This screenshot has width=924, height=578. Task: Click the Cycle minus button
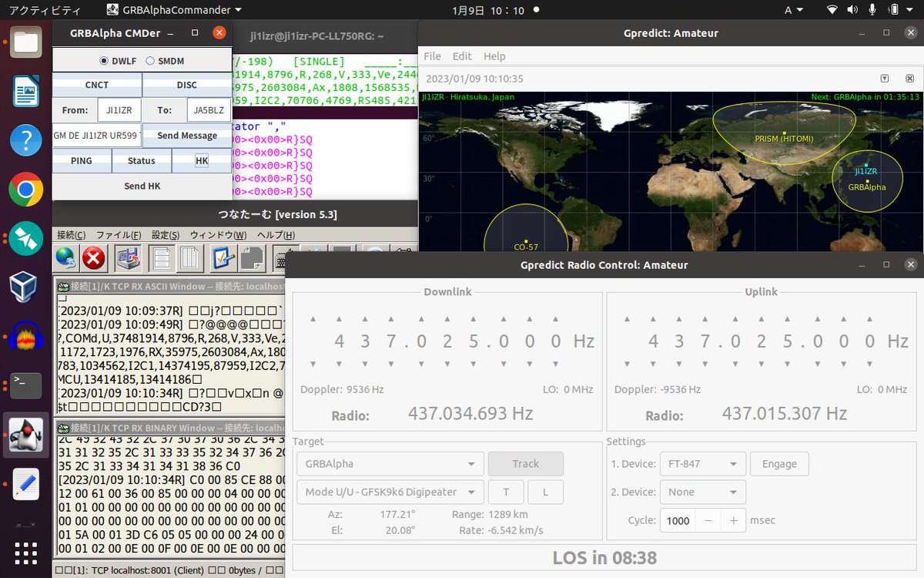click(708, 520)
